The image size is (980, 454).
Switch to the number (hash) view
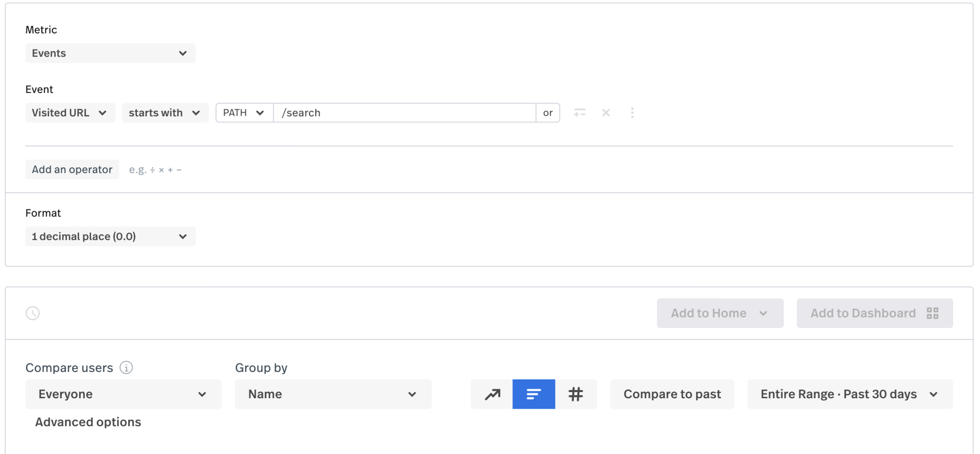click(x=576, y=394)
